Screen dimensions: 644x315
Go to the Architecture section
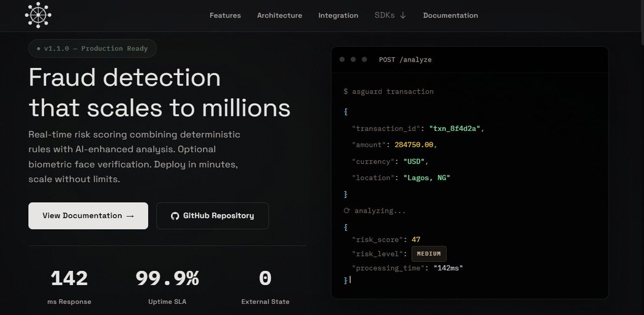(280, 16)
